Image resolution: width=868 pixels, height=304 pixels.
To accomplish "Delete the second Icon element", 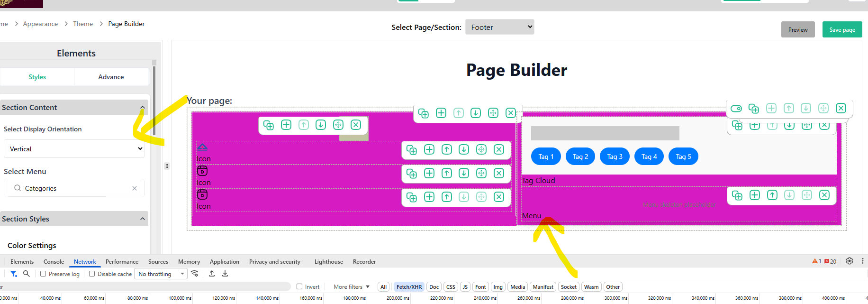I will (x=499, y=173).
